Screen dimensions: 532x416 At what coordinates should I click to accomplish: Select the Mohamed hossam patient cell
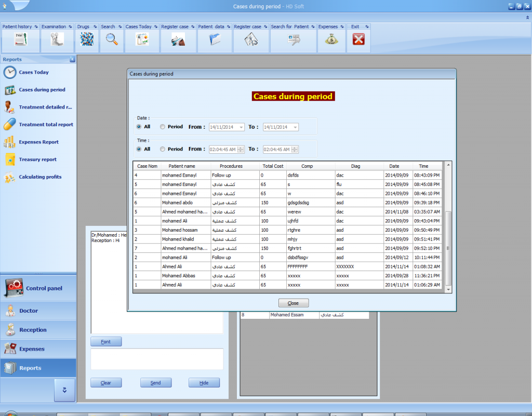186,230
